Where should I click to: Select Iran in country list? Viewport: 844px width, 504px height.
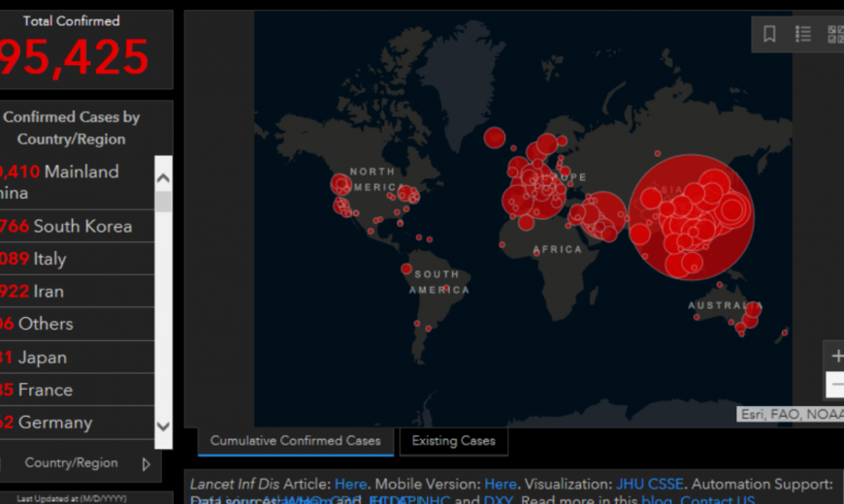click(77, 292)
